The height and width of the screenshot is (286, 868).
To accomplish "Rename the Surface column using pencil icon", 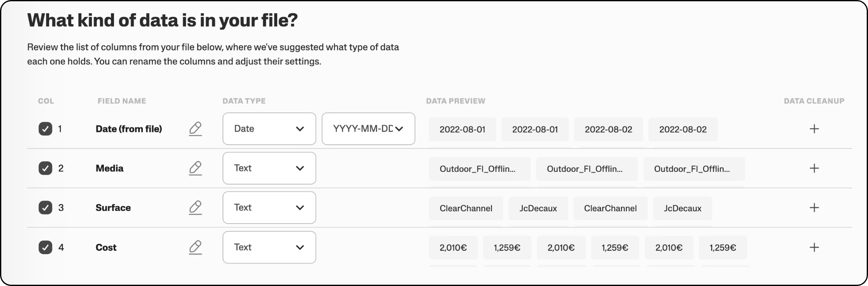I will pyautogui.click(x=195, y=207).
